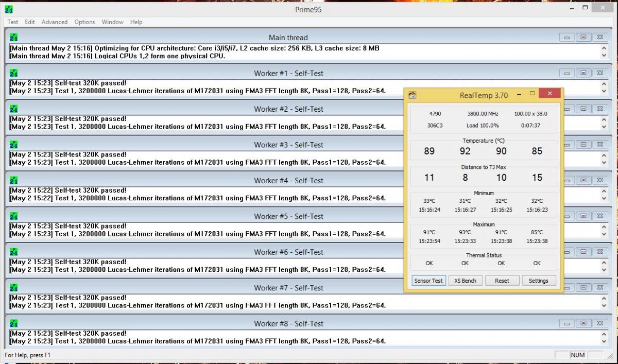Click the Load 100.0% reading in RealTemp

pyautogui.click(x=483, y=125)
